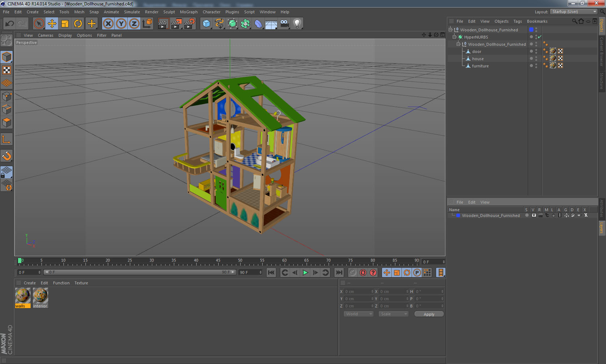Open the Layout dropdown Startup (User)
This screenshot has width=606, height=364.
574,12
